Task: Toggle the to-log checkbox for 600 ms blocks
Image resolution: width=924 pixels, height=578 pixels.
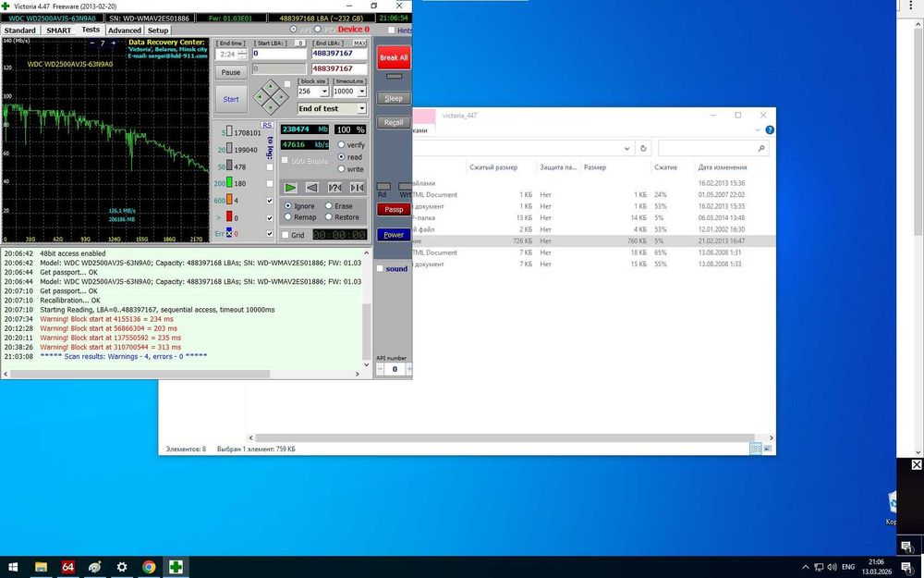Action: point(270,201)
